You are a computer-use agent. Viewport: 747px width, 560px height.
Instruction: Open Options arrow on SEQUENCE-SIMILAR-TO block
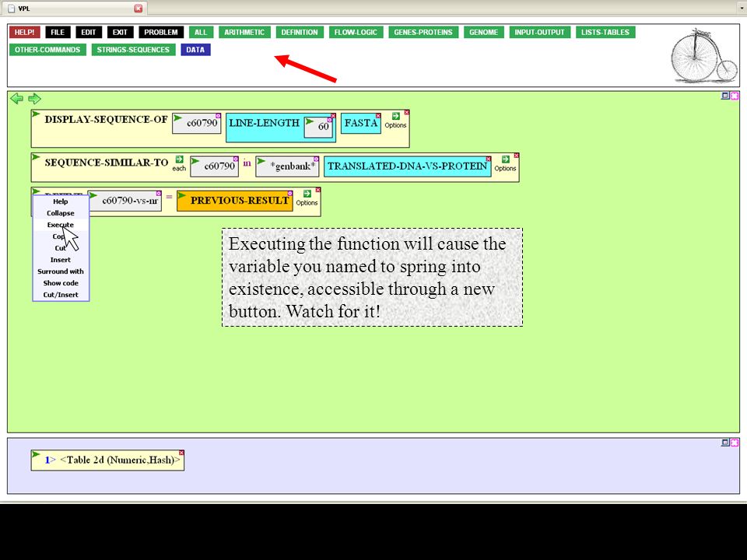point(506,159)
